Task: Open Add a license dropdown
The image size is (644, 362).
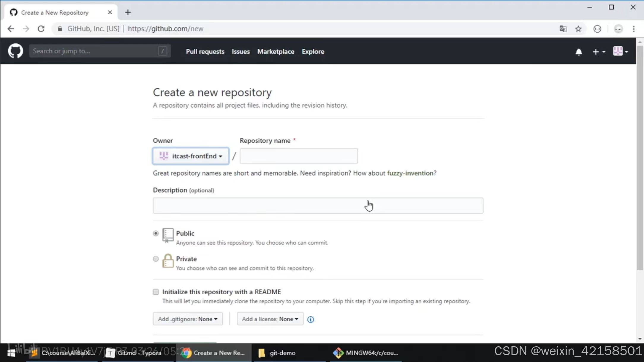Action: click(270, 319)
